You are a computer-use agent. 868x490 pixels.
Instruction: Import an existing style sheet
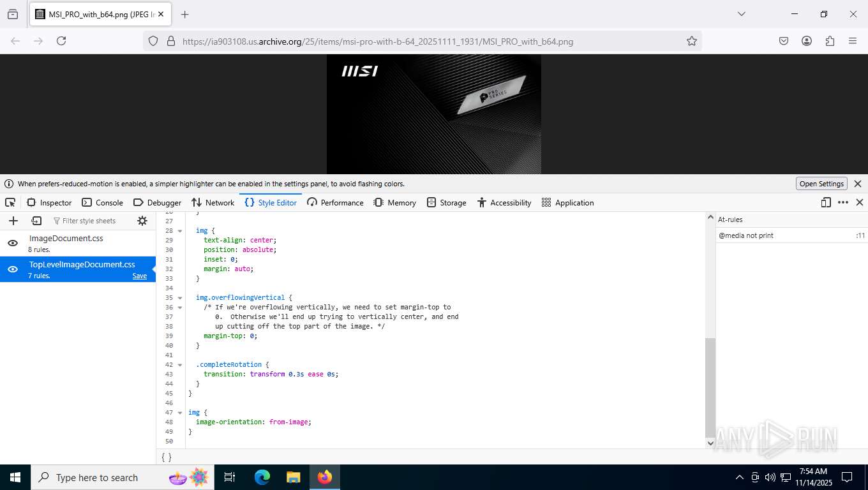[36, 221]
